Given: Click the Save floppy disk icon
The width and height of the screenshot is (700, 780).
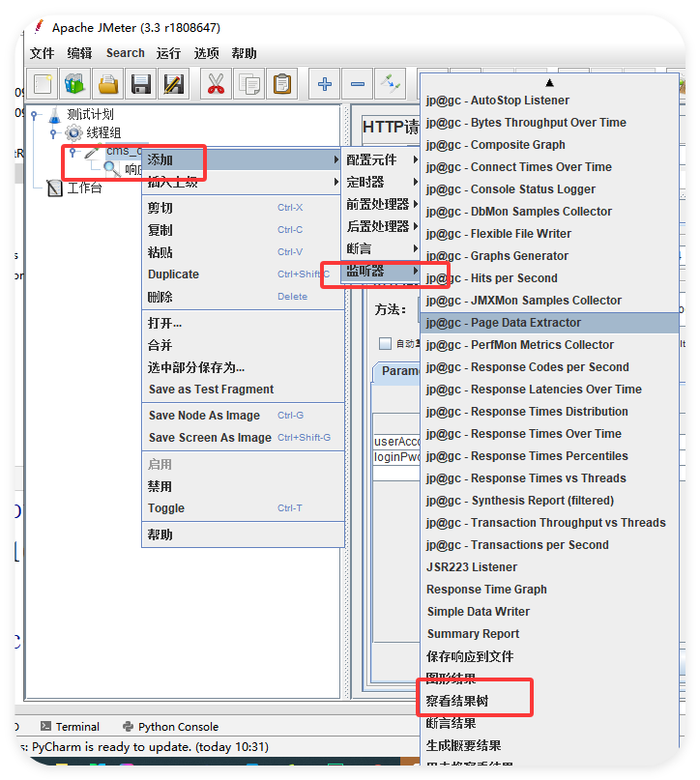Looking at the screenshot, I should point(141,83).
